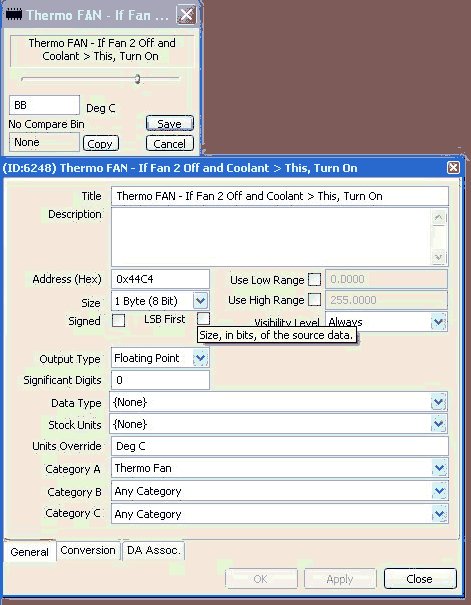The height and width of the screenshot is (605, 471).
Task: Switch to the Conversion tab
Action: pyautogui.click(x=88, y=550)
